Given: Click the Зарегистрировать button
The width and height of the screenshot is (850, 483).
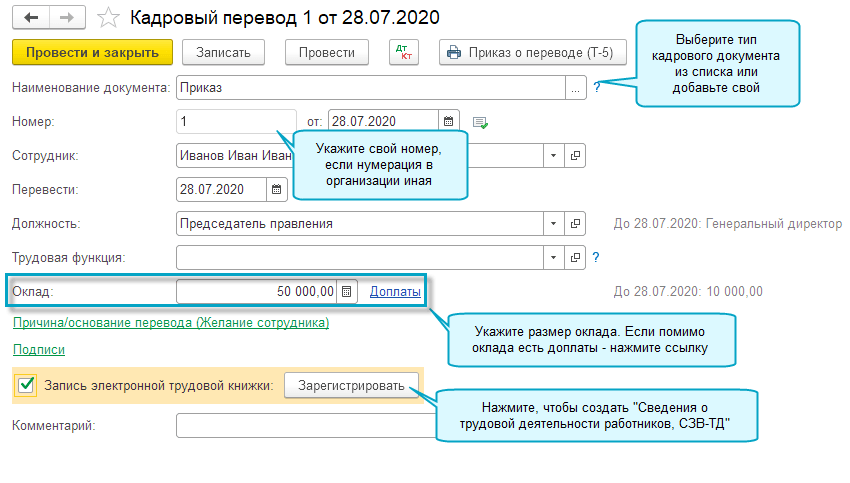Looking at the screenshot, I should 350,385.
